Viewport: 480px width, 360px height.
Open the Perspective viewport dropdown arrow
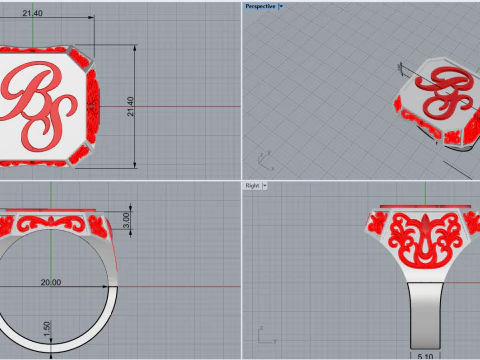pos(281,6)
